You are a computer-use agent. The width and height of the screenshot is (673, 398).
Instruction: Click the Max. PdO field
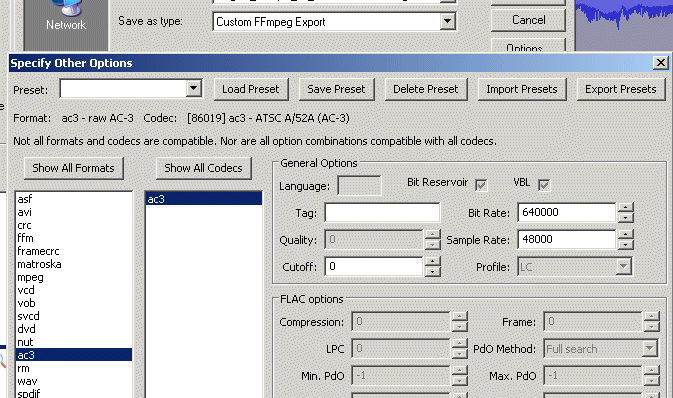coord(592,376)
